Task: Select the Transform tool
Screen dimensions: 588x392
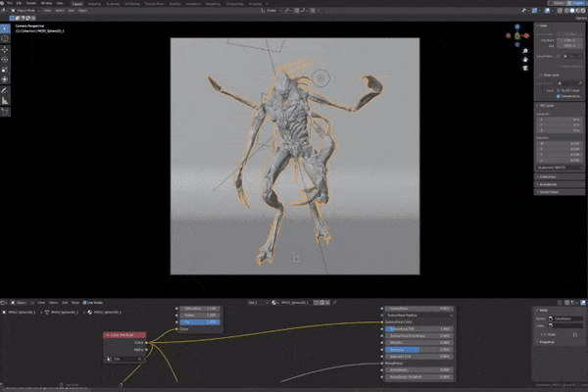Action: tap(5, 79)
